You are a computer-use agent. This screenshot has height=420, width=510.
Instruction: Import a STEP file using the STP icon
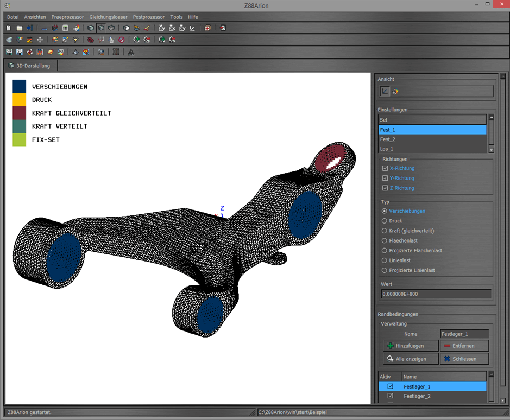tap(9, 52)
